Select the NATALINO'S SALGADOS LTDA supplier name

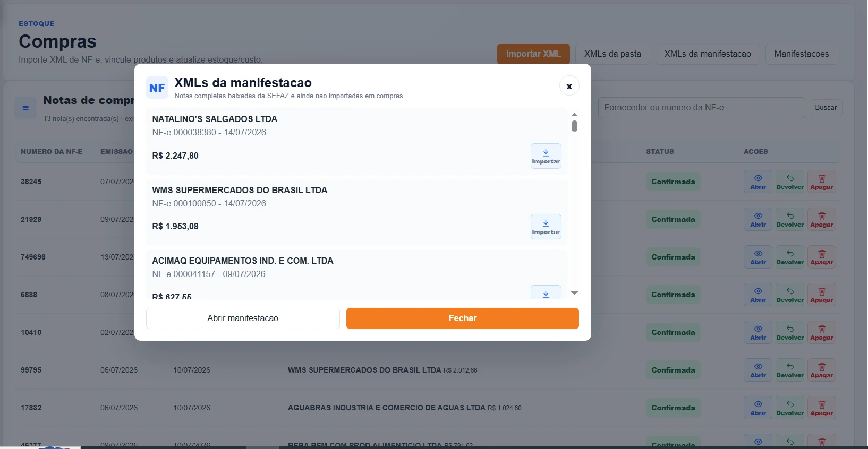(x=215, y=119)
